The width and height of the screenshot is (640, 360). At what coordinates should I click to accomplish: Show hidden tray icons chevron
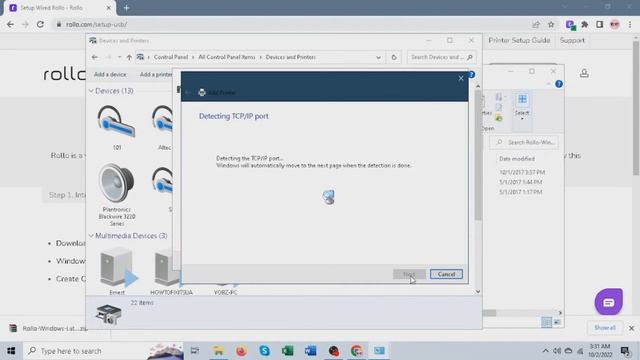(x=545, y=351)
